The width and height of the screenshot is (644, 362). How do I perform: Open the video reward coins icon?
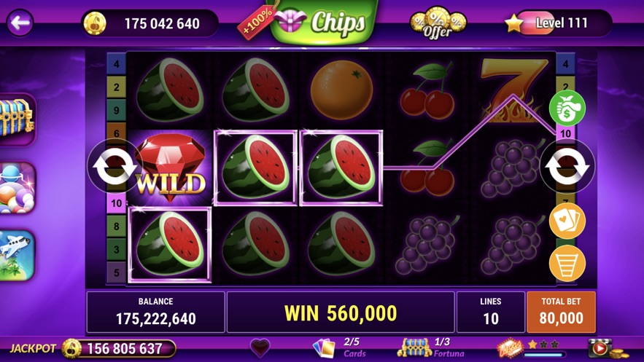coord(608,348)
